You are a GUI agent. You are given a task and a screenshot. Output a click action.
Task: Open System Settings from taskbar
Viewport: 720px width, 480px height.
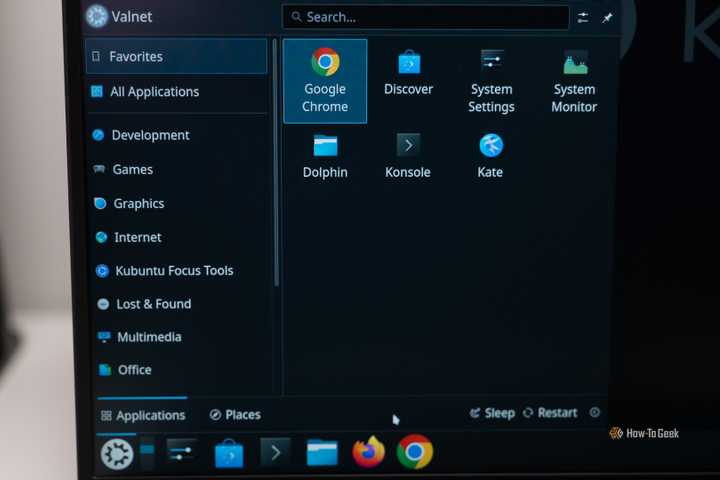182,452
